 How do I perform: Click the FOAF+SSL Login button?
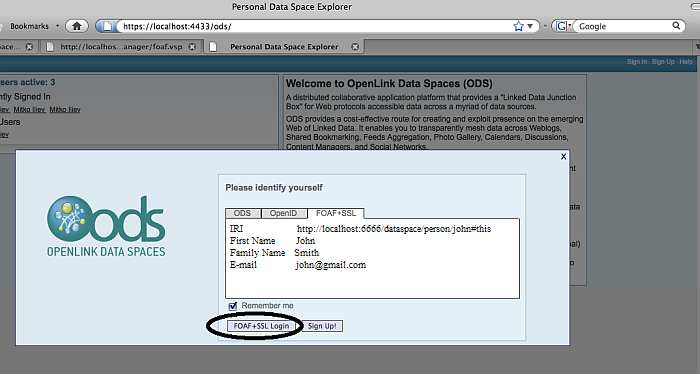[x=261, y=326]
